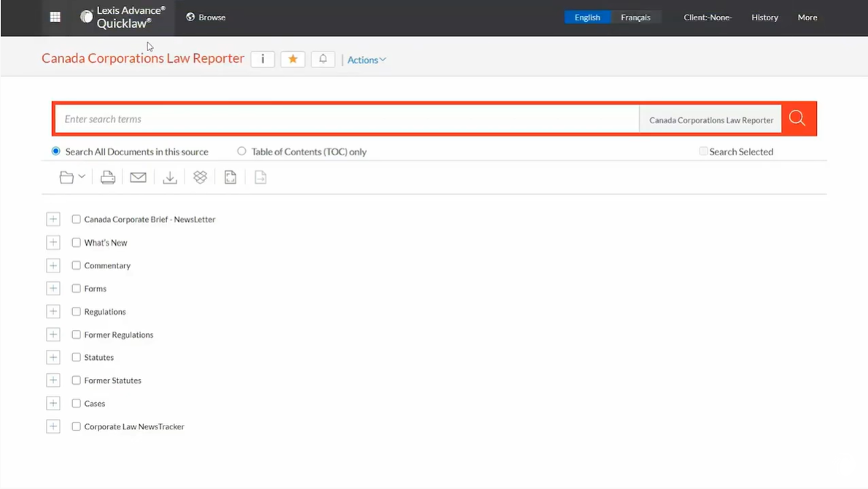Expand the Commentary node

tap(53, 265)
